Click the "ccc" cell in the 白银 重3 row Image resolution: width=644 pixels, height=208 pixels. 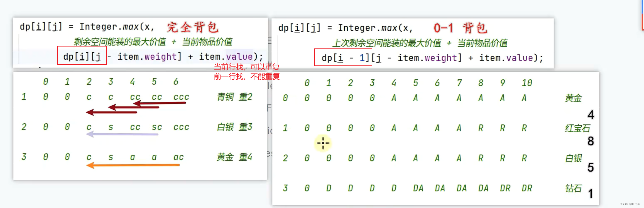[x=181, y=127]
